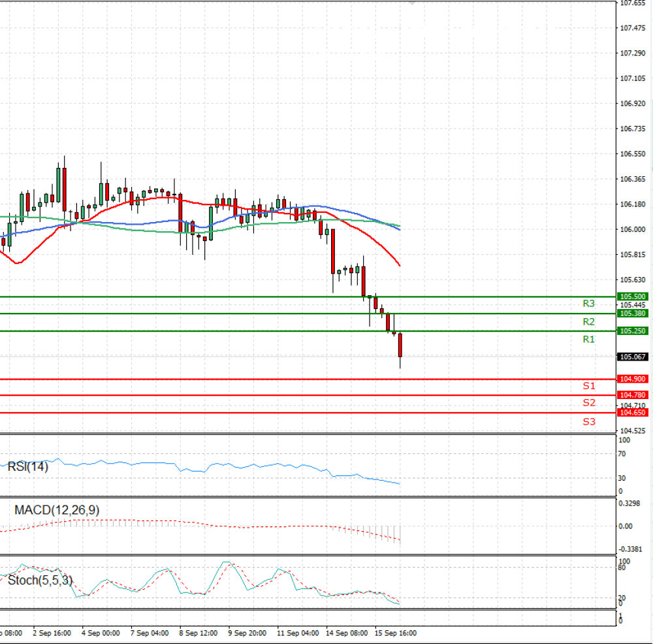Click the 106.000 price axis value
This screenshot has height=644, width=653.
pos(633,229)
